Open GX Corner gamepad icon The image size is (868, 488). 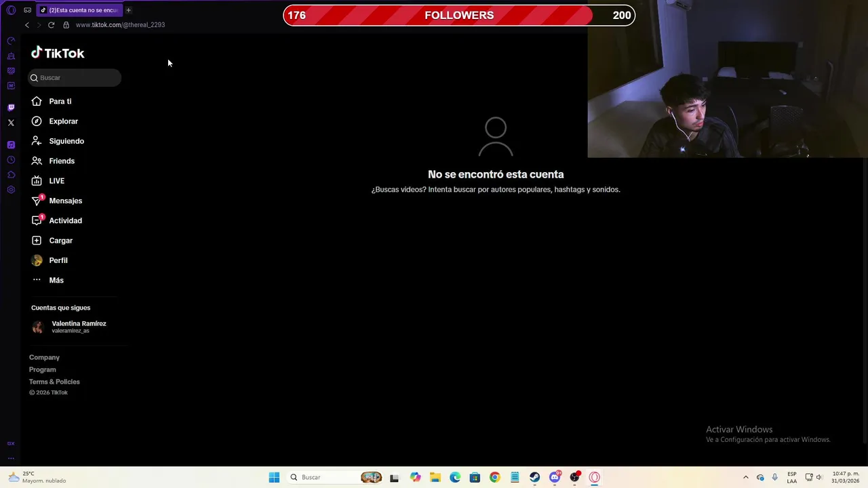click(x=27, y=10)
